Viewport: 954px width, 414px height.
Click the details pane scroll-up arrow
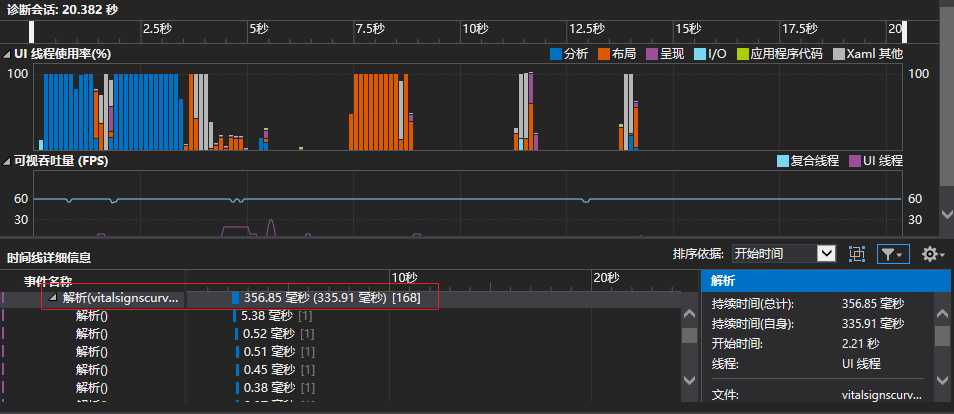coord(940,314)
